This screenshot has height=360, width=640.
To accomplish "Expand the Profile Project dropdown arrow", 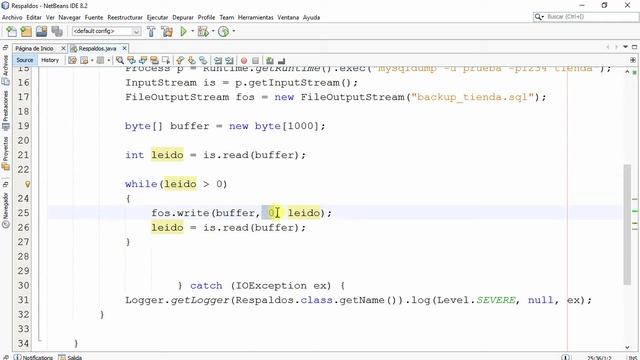I will point(233,31).
